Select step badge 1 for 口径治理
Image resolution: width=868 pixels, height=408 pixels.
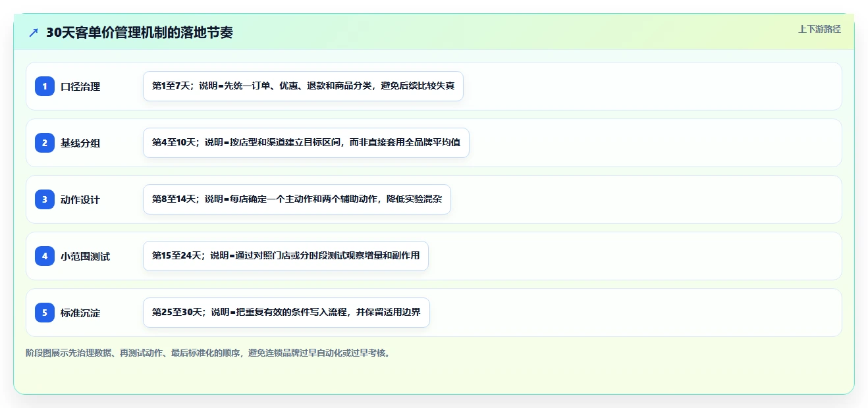coord(45,86)
